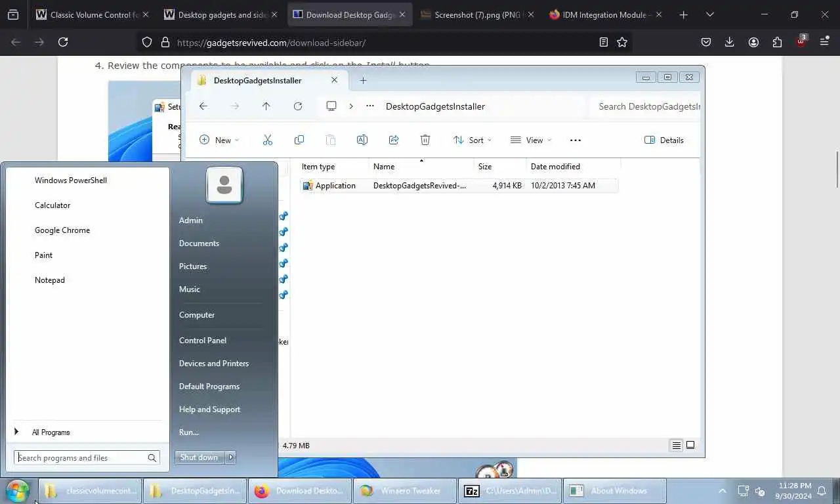Click the Share icon in Explorer toolbar
The height and width of the screenshot is (504, 840).
394,140
